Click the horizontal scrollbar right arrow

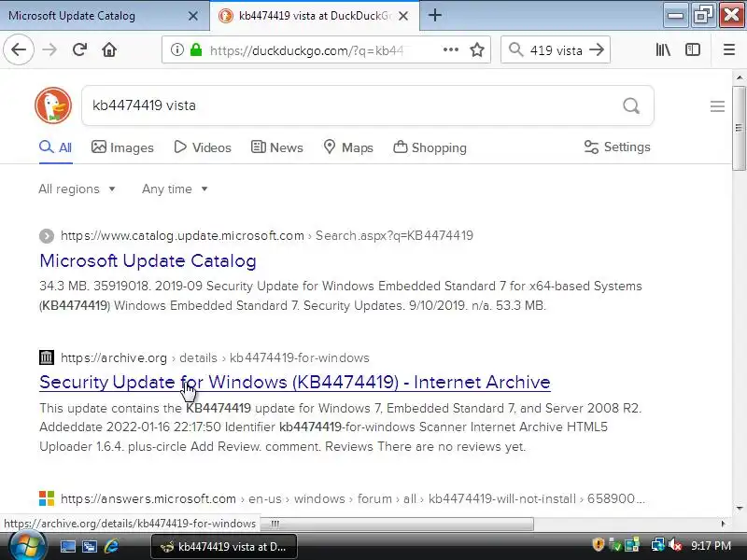[723, 524]
